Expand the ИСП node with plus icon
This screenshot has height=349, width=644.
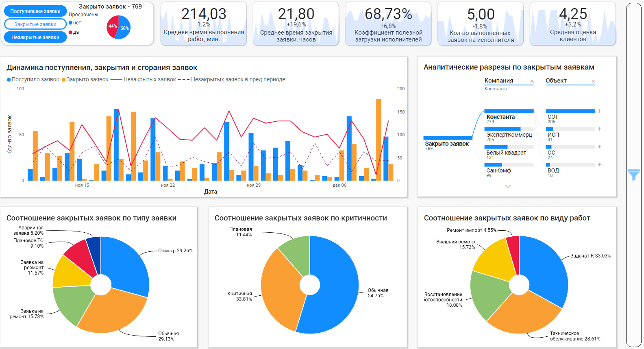[x=599, y=129]
